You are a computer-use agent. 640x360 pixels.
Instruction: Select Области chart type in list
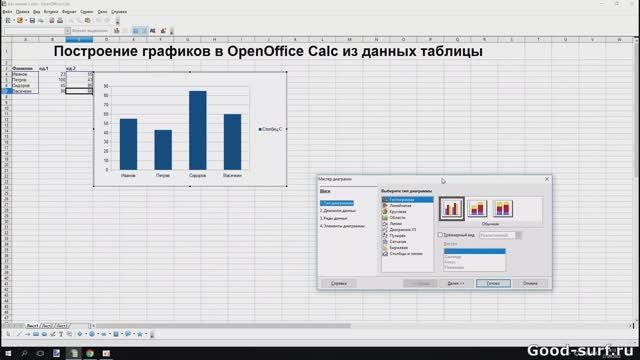coord(398,218)
